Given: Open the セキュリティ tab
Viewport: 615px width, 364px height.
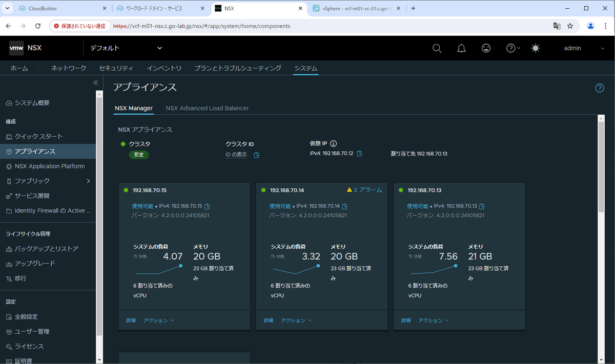Looking at the screenshot, I should click(116, 68).
